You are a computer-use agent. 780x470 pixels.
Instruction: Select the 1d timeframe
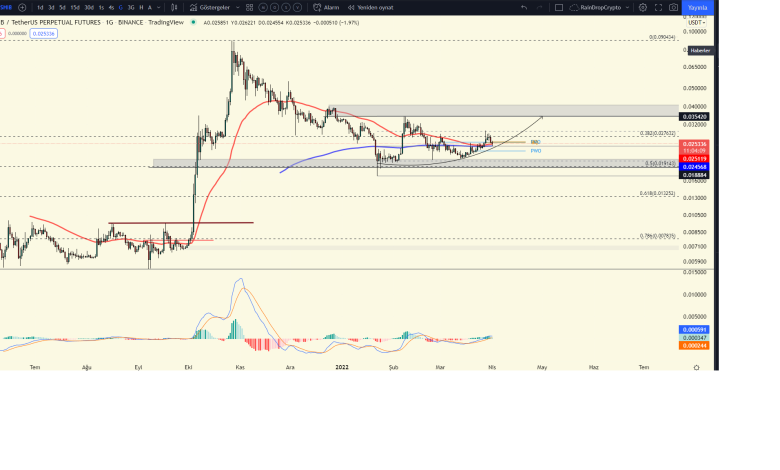(x=40, y=7)
